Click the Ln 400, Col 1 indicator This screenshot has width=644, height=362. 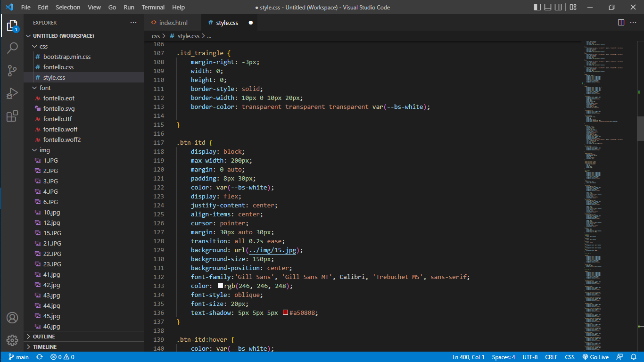pyautogui.click(x=468, y=357)
